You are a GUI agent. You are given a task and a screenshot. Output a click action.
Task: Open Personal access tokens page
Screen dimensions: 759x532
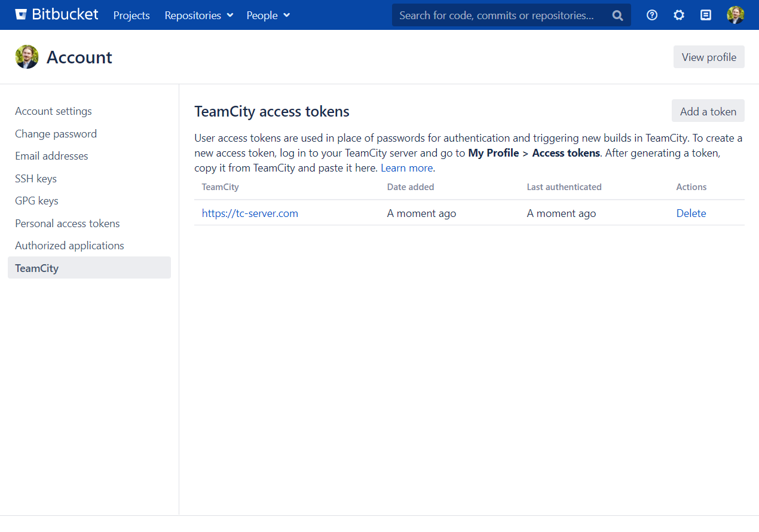coord(68,223)
